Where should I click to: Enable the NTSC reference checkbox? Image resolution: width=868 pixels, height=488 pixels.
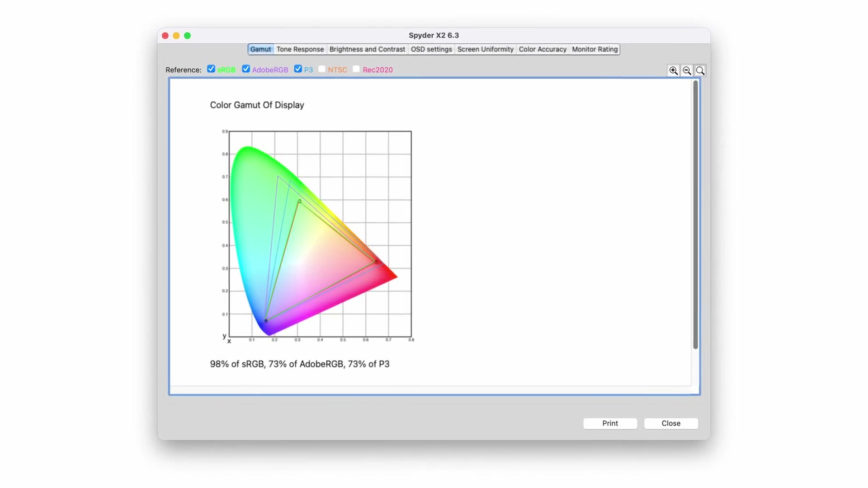[x=322, y=69]
